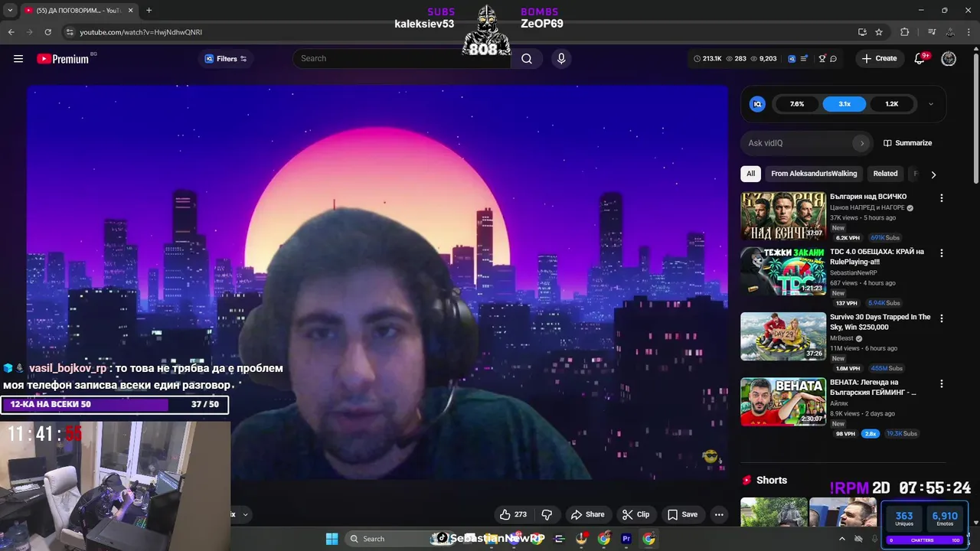Select the All filter chip
The image size is (980, 551).
(x=750, y=174)
